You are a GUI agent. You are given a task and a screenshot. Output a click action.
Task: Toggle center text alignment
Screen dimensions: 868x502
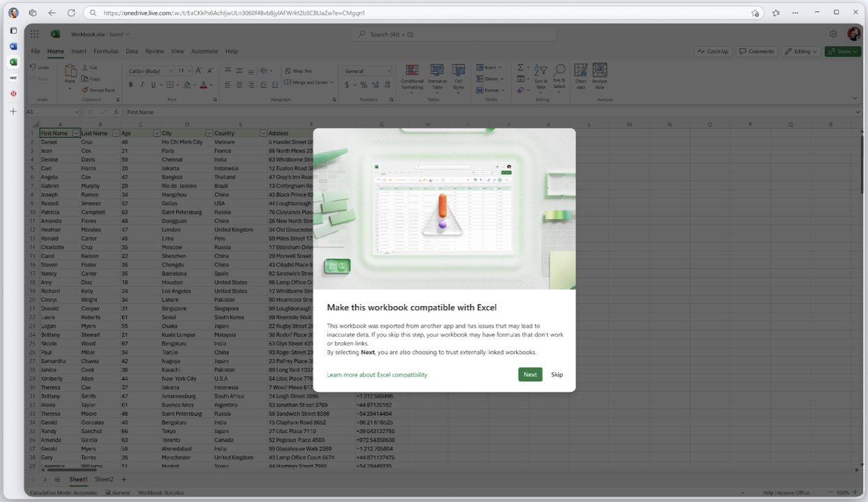(240, 84)
